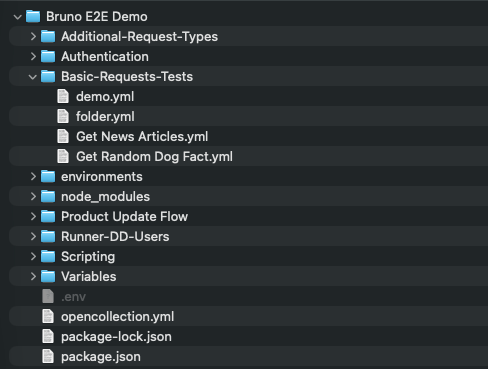Expand the Variables folder chevron
488x369 pixels.
point(33,276)
